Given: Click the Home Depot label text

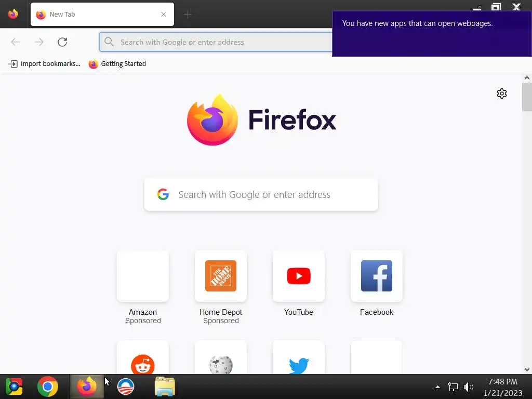Looking at the screenshot, I should point(221,312).
